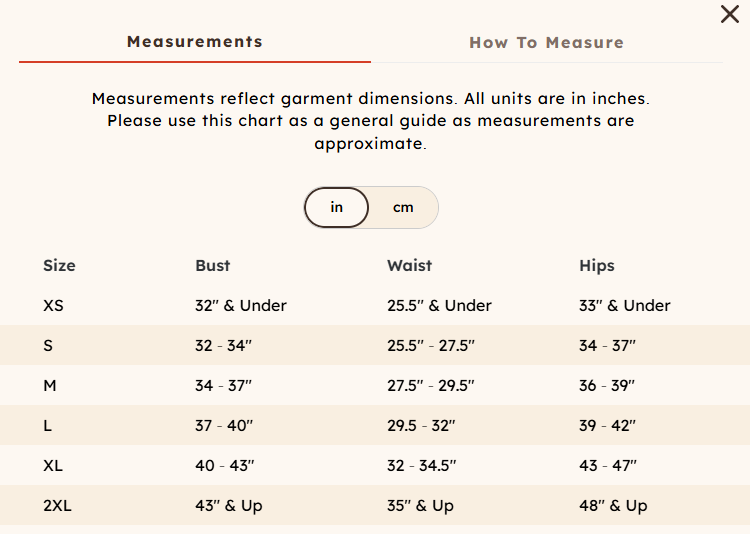Click the garment dimensions description text
750x534 pixels.
point(371,121)
